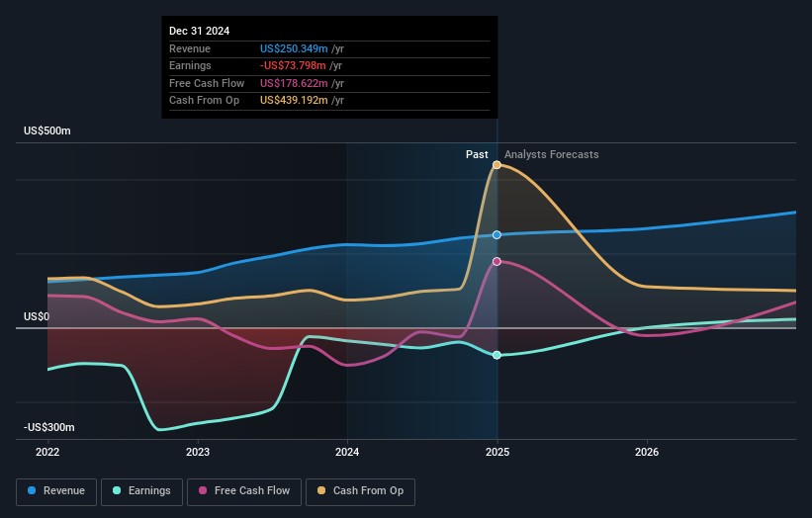This screenshot has width=812, height=518.
Task: Click the Analysts Forecasts label
Action: 551,154
